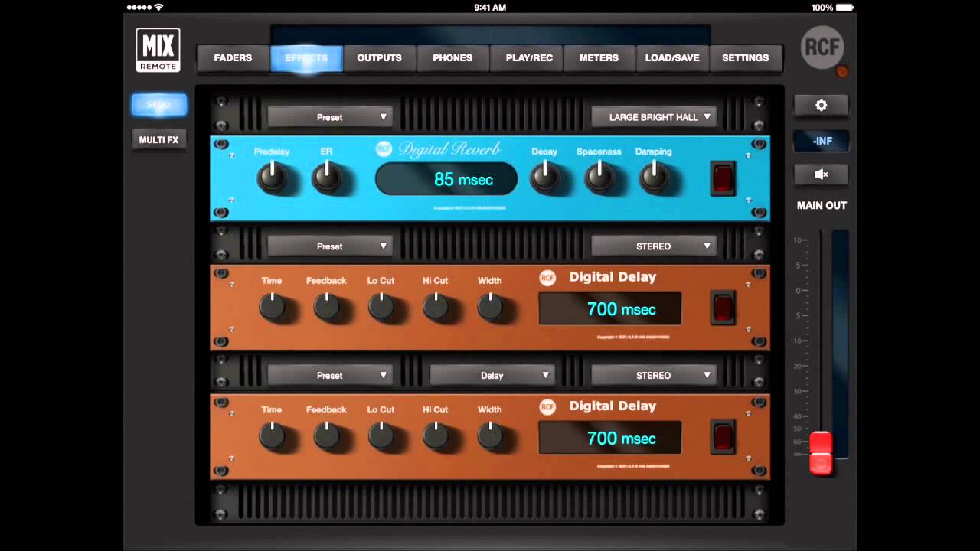Click Lo Cut knob on bottom Digital Delay
Image resolution: width=980 pixels, height=551 pixels.
coord(381,436)
